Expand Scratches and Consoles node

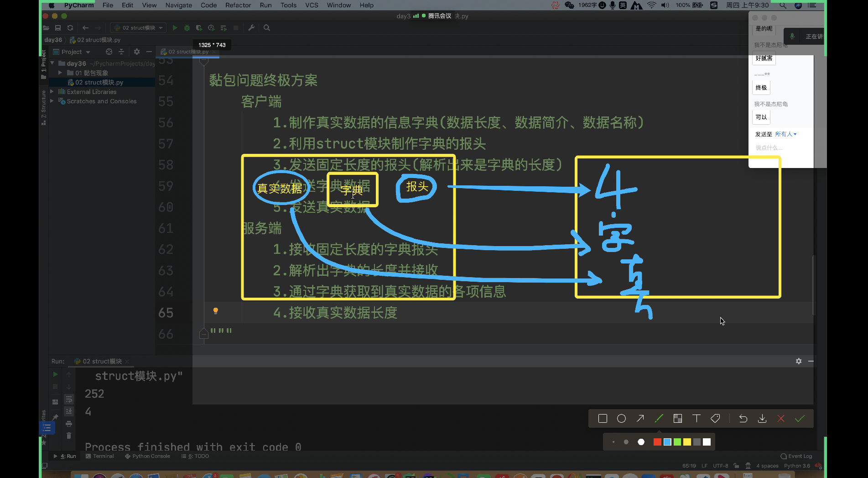(52, 101)
